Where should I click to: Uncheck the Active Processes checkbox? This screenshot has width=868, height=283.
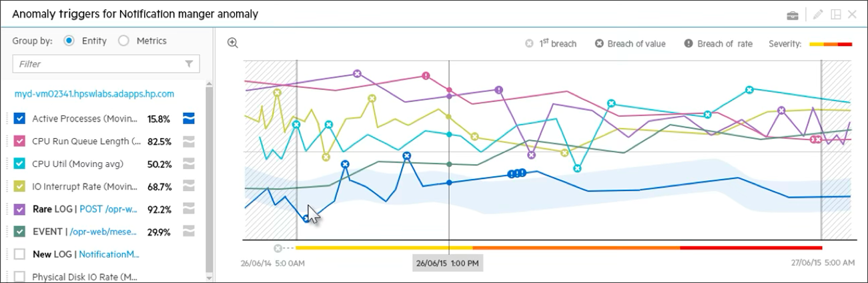click(19, 119)
